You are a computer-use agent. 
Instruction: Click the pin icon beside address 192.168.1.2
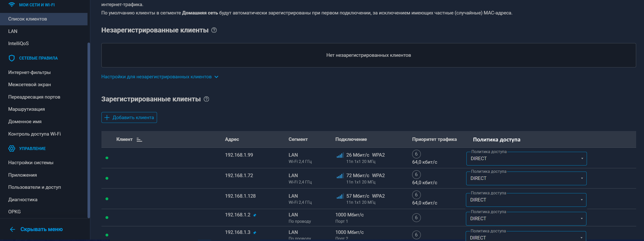point(255,215)
